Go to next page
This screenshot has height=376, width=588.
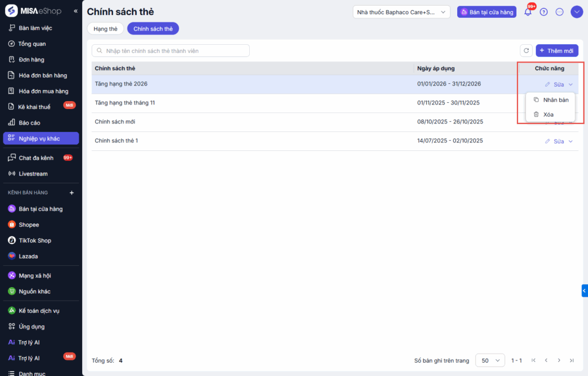click(559, 361)
